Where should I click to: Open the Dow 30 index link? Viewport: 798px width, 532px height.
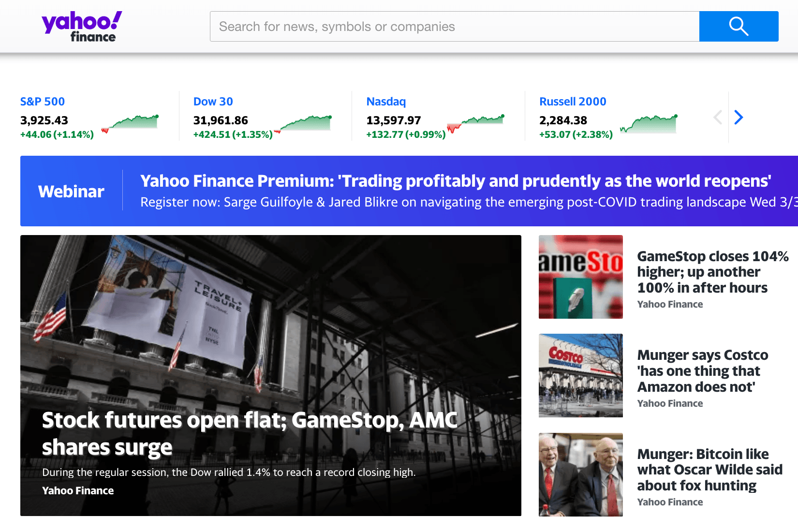(213, 102)
